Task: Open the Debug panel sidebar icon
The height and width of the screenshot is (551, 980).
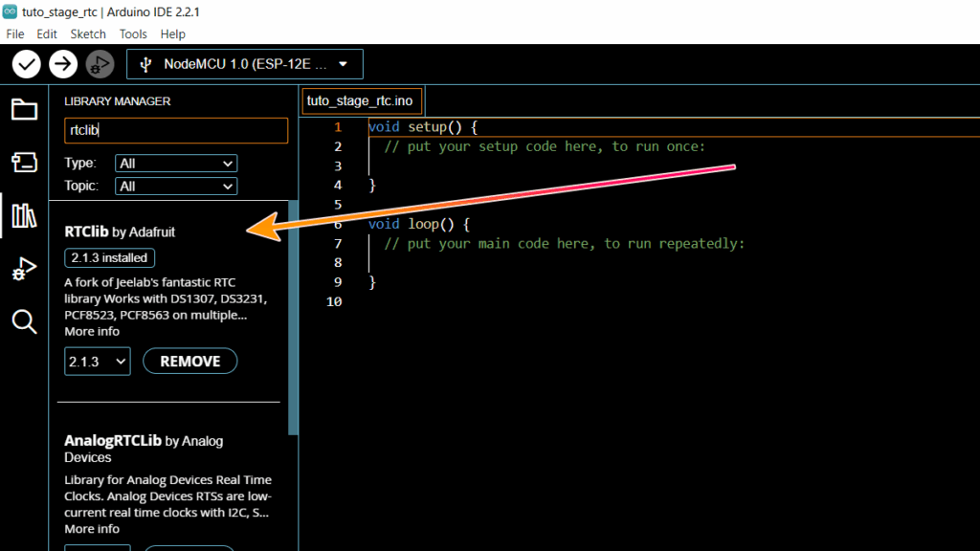Action: [24, 269]
